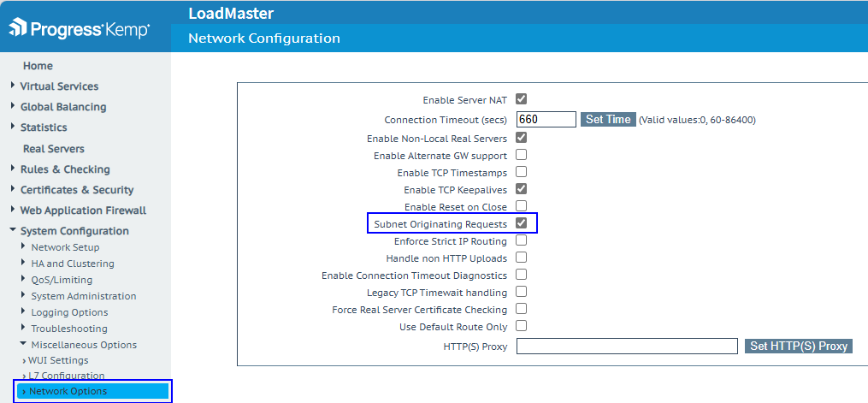
Task: Click the Connection Timeout input field
Action: tap(546, 119)
